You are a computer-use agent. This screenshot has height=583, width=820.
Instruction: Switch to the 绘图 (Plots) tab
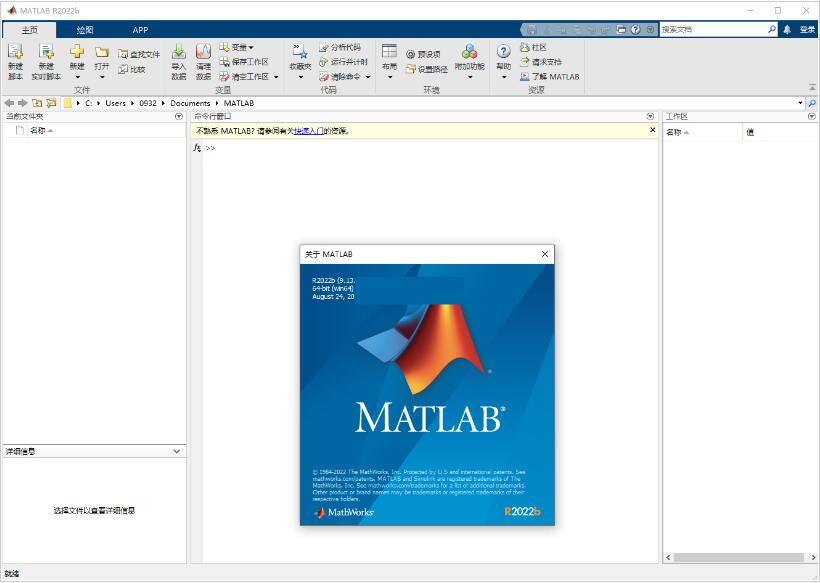point(85,30)
